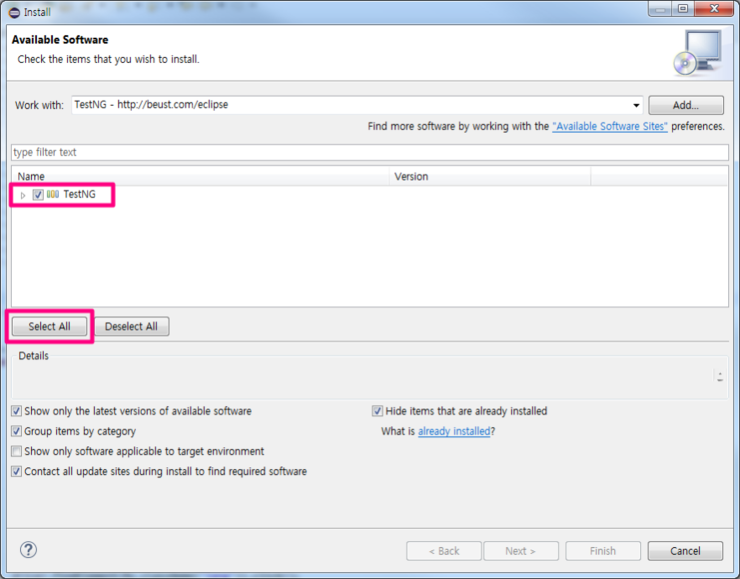The image size is (740, 579).
Task: Click the Name column header
Action: click(201, 176)
